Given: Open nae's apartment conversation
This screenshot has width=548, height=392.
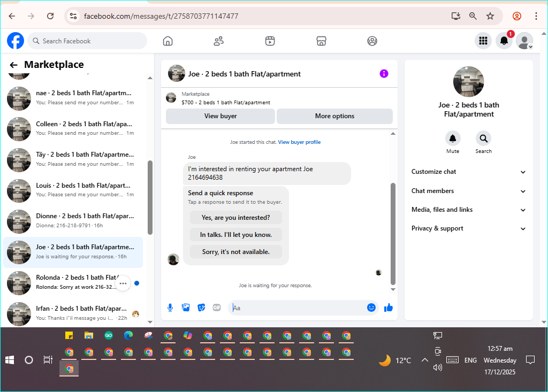Looking at the screenshot, I should [73, 98].
